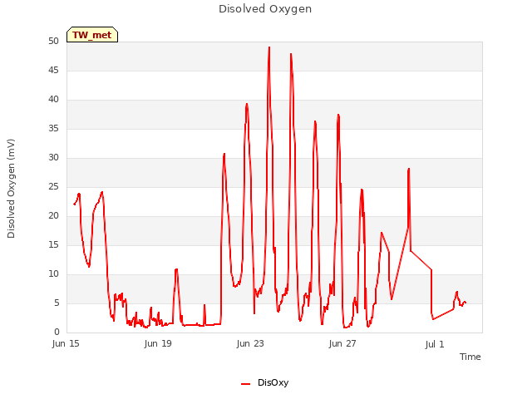Click the Jun 27 date tick
The image size is (532, 399).
[342, 343]
